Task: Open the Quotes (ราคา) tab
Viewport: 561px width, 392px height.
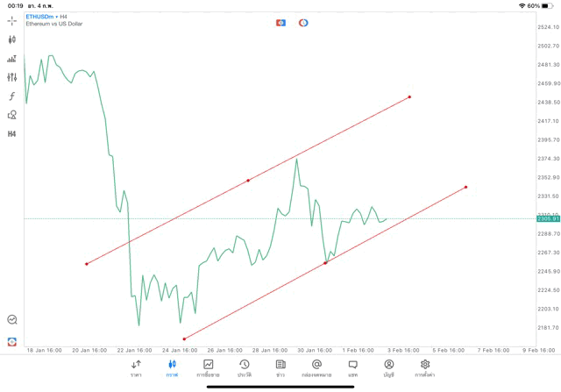Action: coord(136,368)
